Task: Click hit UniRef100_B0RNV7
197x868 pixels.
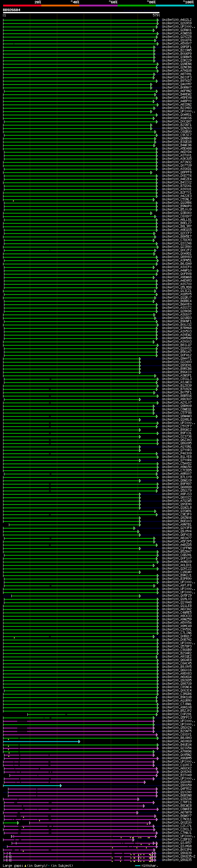Action: [x=177, y=88]
